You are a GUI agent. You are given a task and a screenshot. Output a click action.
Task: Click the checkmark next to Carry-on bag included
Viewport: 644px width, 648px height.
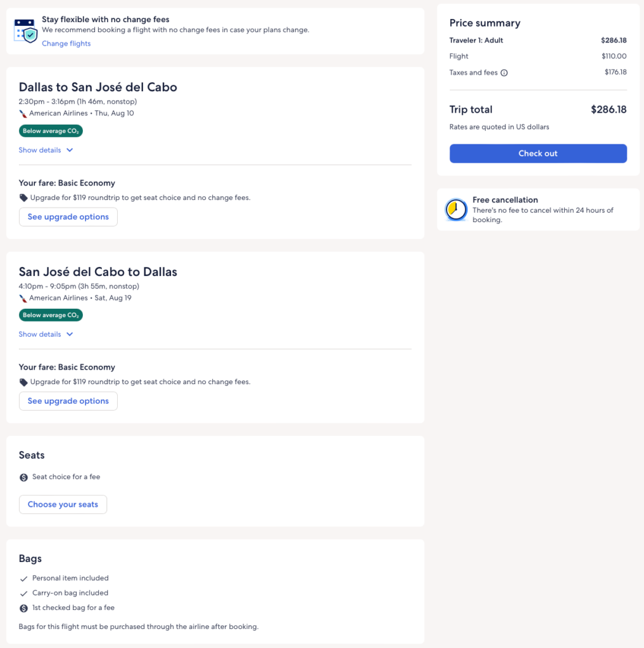tap(24, 594)
